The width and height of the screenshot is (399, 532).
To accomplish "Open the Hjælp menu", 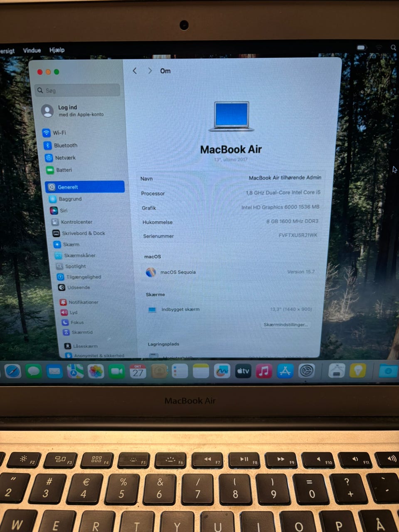I will click(57, 50).
